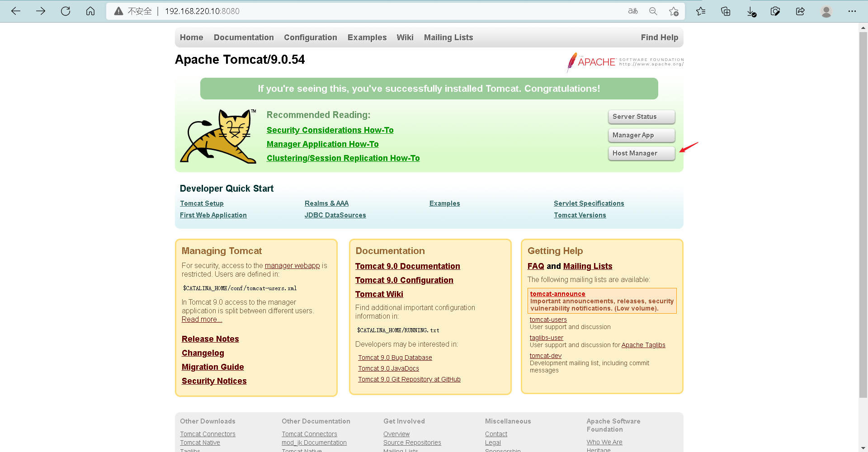Open Collections from the toolbar icon
This screenshot has height=452, width=868.
click(x=726, y=11)
